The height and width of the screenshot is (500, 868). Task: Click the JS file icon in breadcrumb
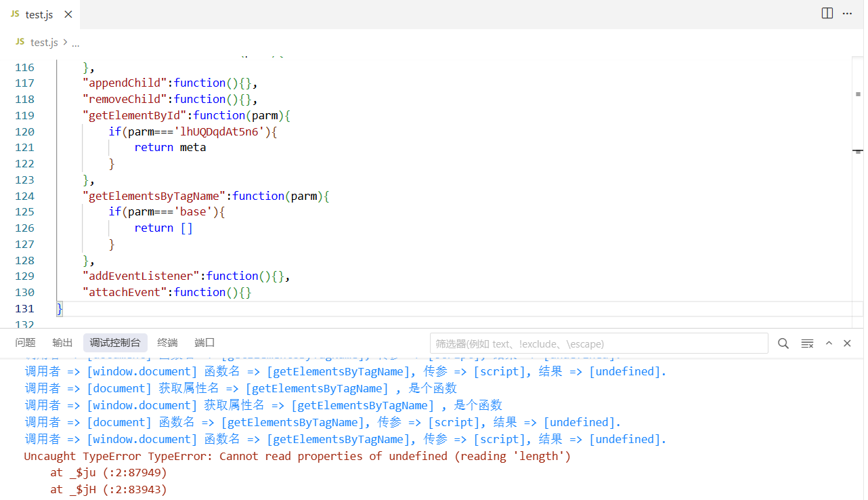tap(20, 42)
